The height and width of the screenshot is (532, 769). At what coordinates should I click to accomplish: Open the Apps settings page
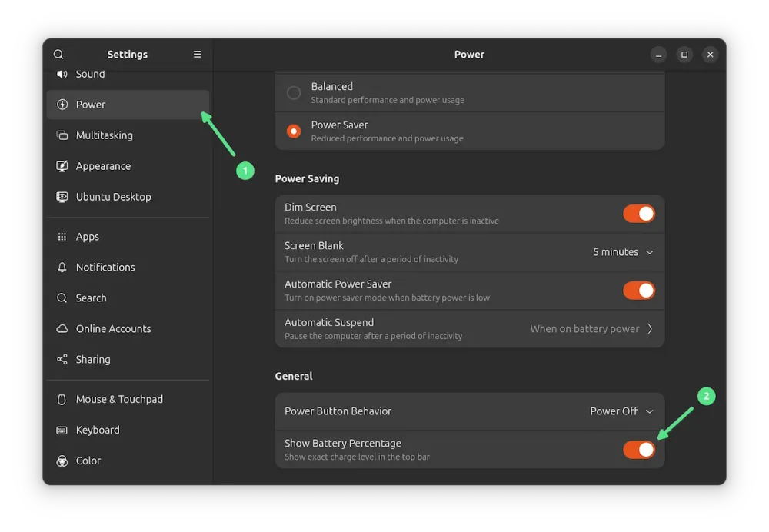click(x=88, y=237)
